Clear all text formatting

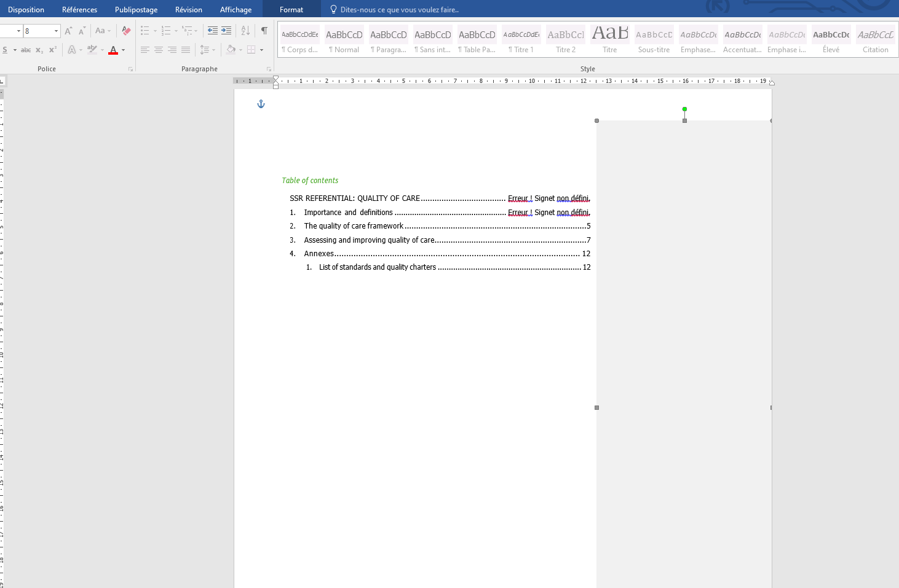point(125,30)
